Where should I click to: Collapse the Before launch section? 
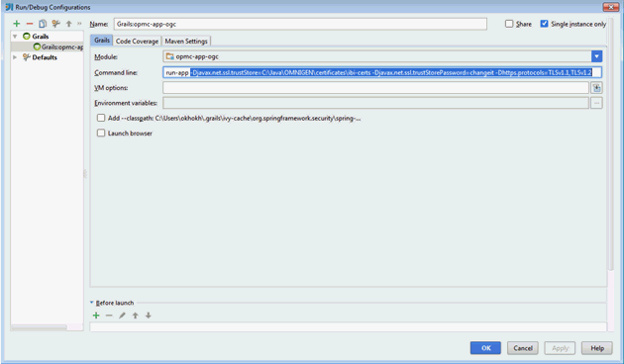click(x=92, y=303)
